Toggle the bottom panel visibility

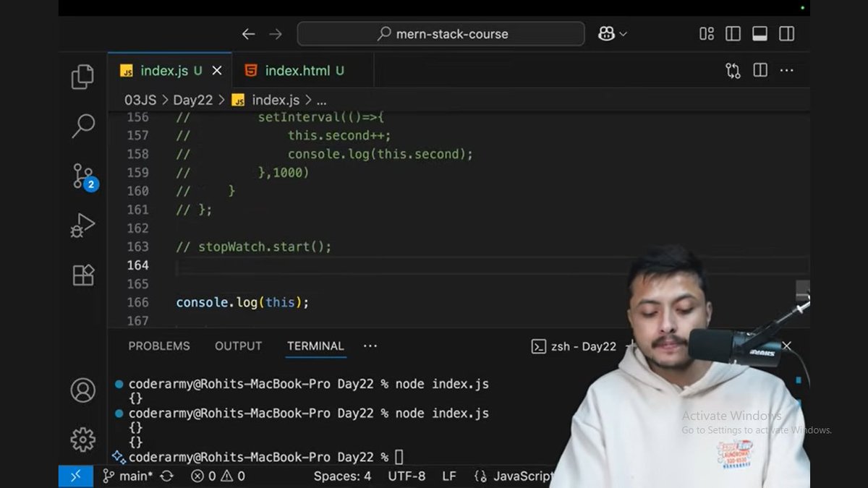click(x=759, y=34)
